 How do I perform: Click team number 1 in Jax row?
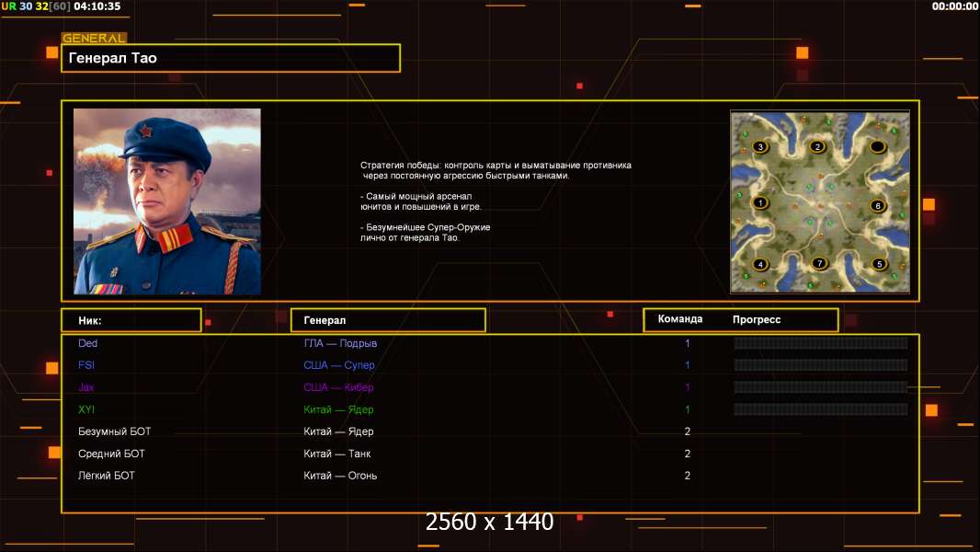click(x=688, y=387)
